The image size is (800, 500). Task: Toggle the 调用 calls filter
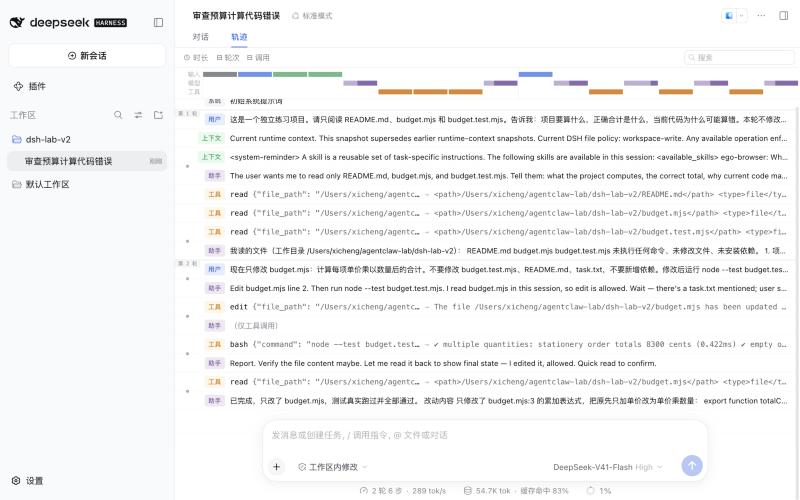click(x=258, y=58)
